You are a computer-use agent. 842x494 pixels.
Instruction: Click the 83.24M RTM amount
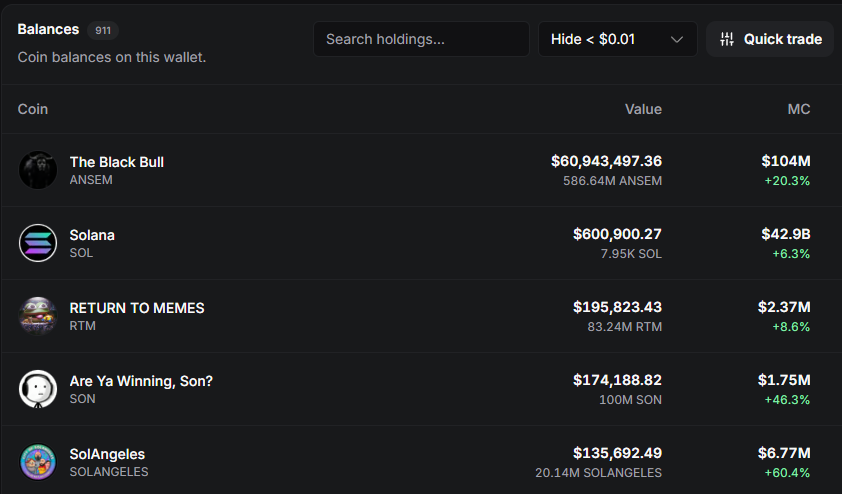pos(625,327)
